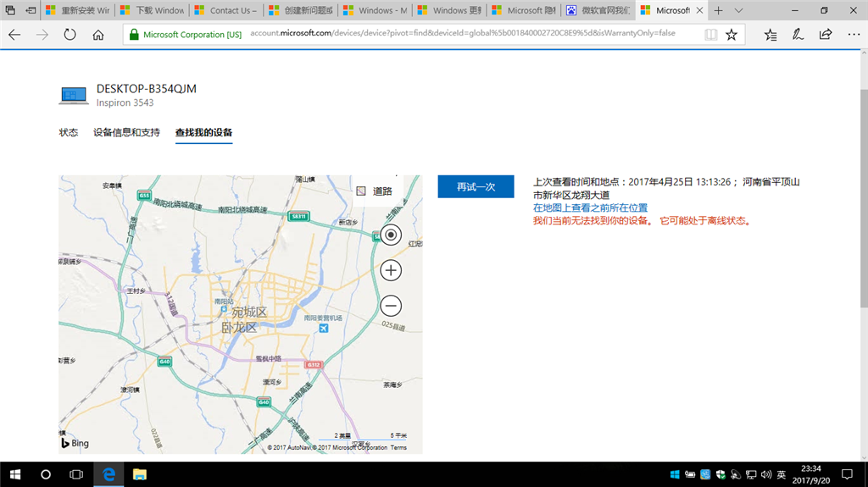The width and height of the screenshot is (868, 487).
Task: Open the 在地图上查看之前所在位置 link
Action: (590, 208)
